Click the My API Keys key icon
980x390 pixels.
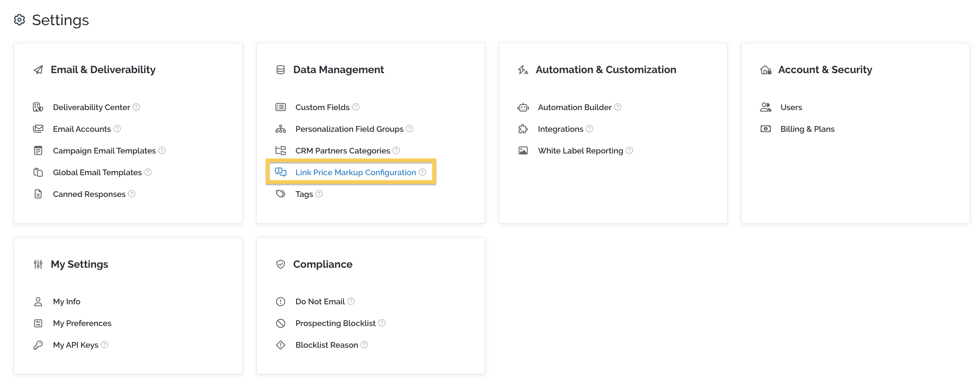[38, 345]
